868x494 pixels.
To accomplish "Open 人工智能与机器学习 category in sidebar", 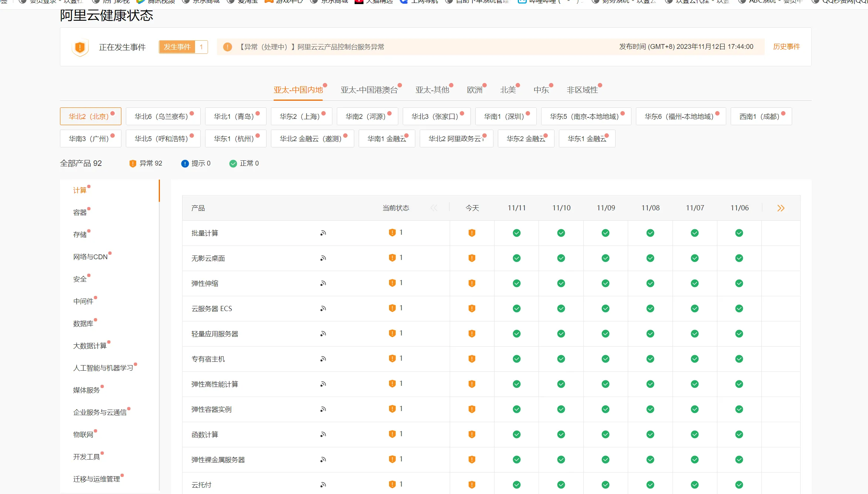I will coord(103,368).
